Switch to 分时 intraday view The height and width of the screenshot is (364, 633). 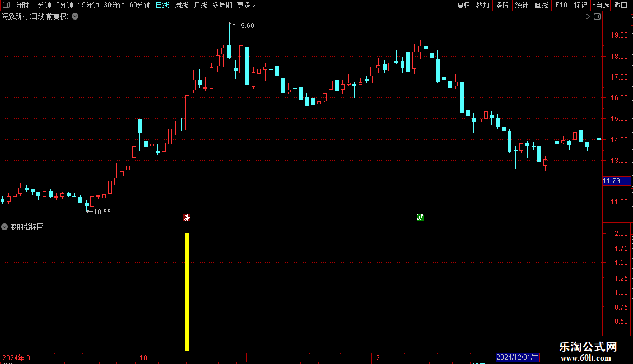(x=22, y=5)
